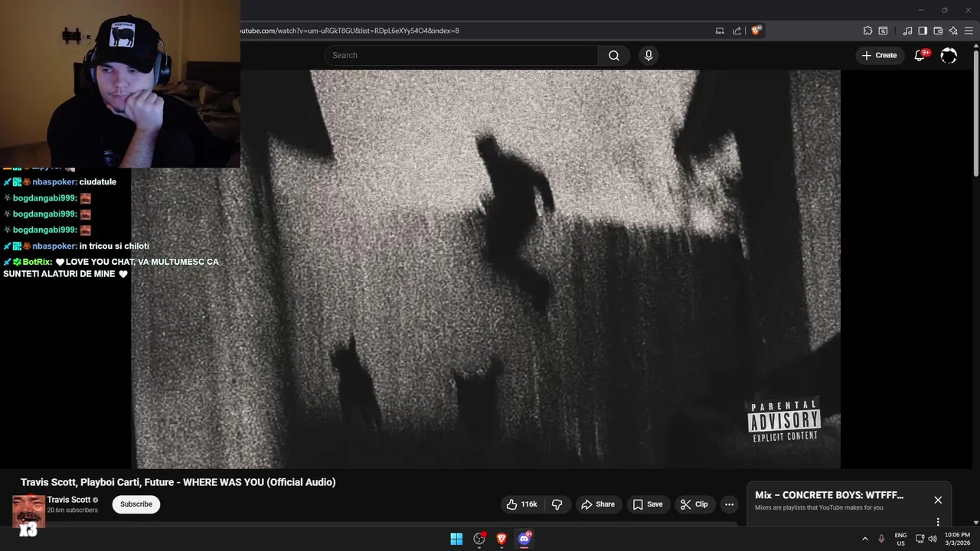Open the volume speaker tray icon
This screenshot has height=551, width=980.
click(x=932, y=539)
